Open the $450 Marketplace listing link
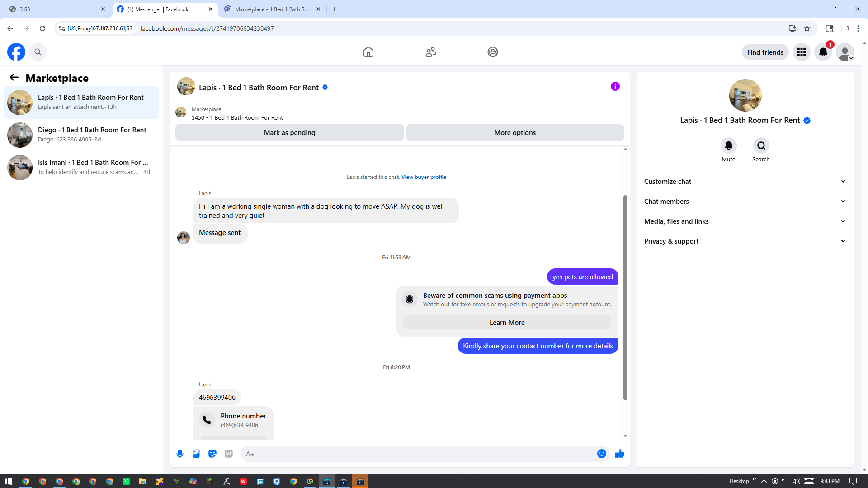 click(237, 118)
